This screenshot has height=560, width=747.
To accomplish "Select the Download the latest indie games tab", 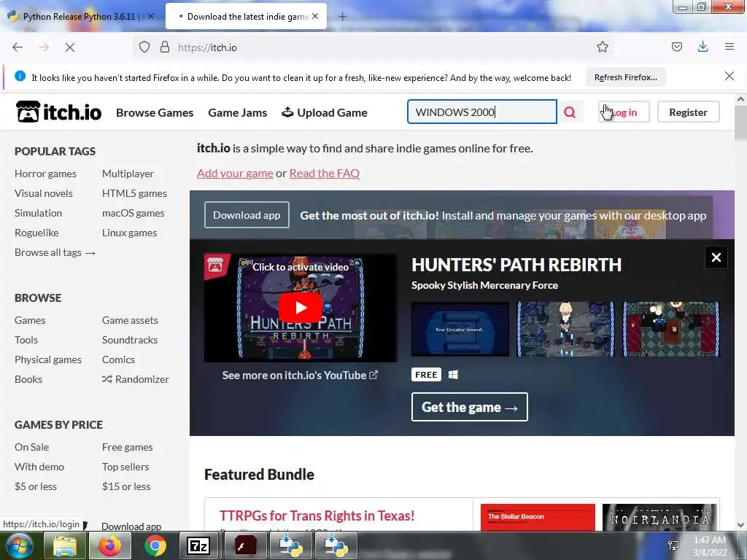I will (247, 17).
